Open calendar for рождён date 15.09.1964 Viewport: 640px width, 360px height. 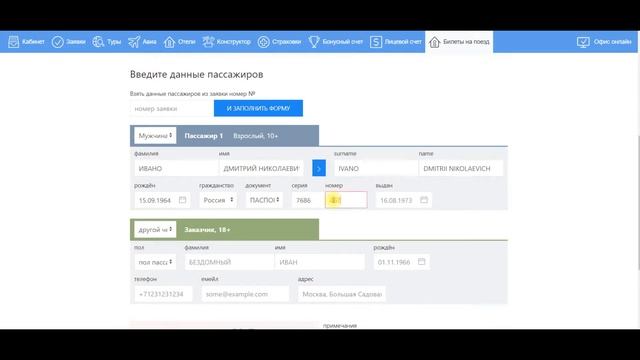182,200
